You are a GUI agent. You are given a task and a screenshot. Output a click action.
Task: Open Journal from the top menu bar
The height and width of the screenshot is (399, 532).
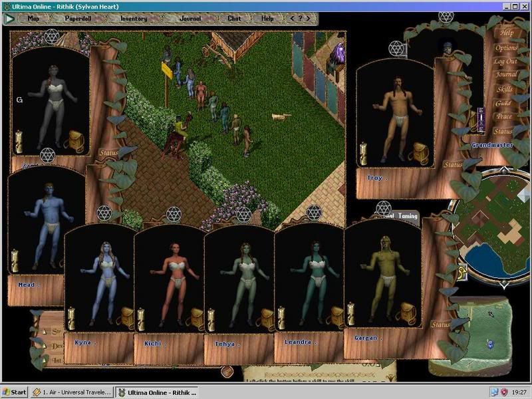tap(190, 19)
